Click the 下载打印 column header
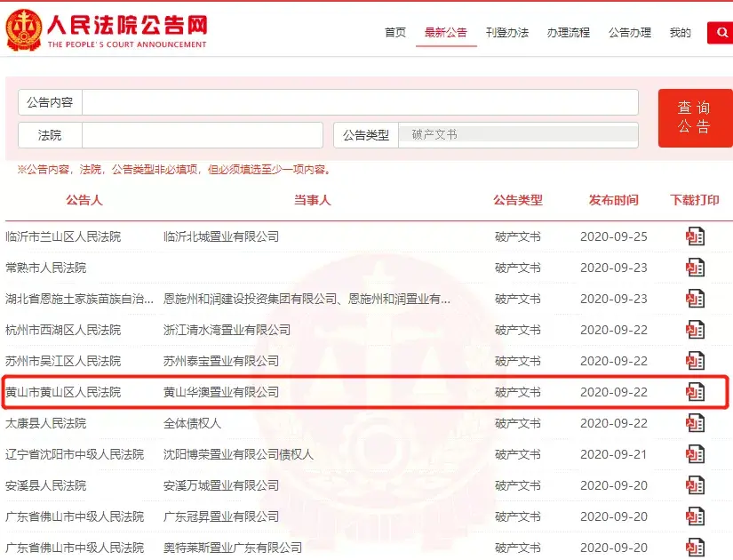This screenshot has height=560, width=733. pos(695,200)
